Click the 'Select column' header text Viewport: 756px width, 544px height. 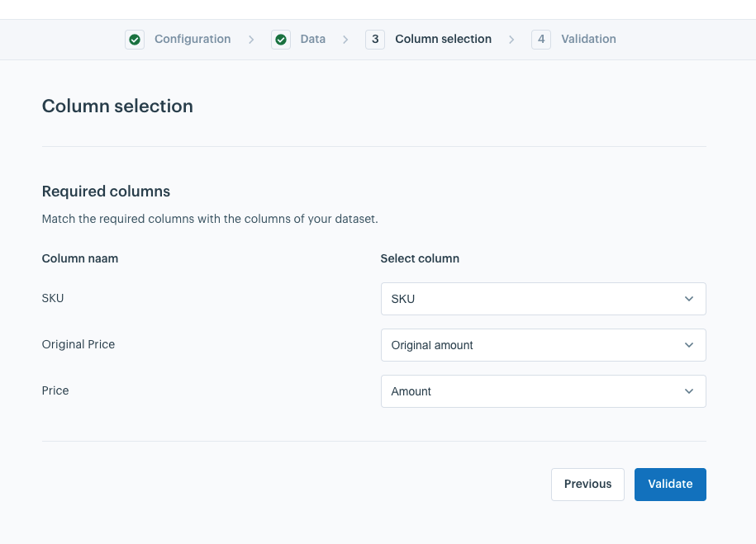pos(420,258)
